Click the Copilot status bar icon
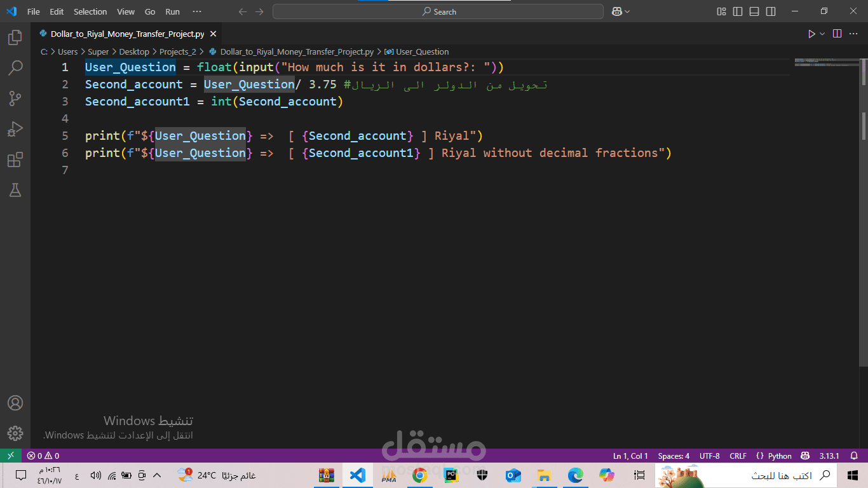Image resolution: width=868 pixels, height=488 pixels. [805, 456]
